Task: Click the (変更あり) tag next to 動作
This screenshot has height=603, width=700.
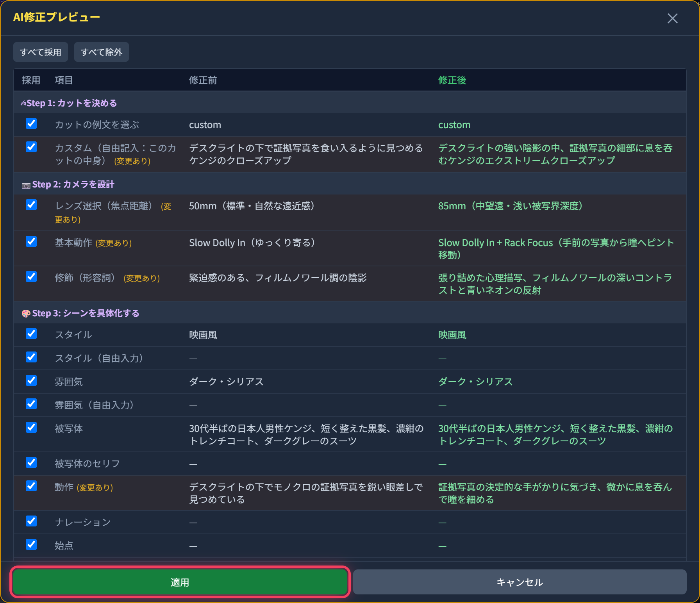Action: pos(95,487)
